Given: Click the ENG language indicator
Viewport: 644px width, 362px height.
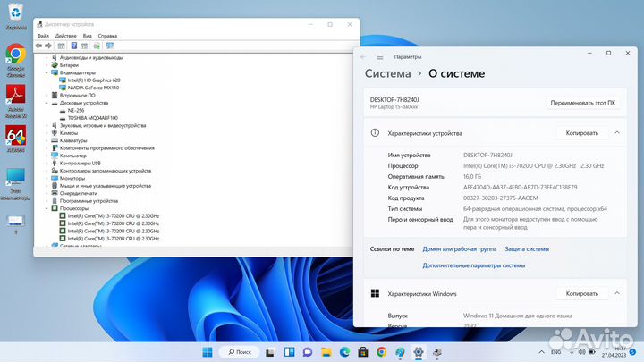Looking at the screenshot, I should click(555, 352).
